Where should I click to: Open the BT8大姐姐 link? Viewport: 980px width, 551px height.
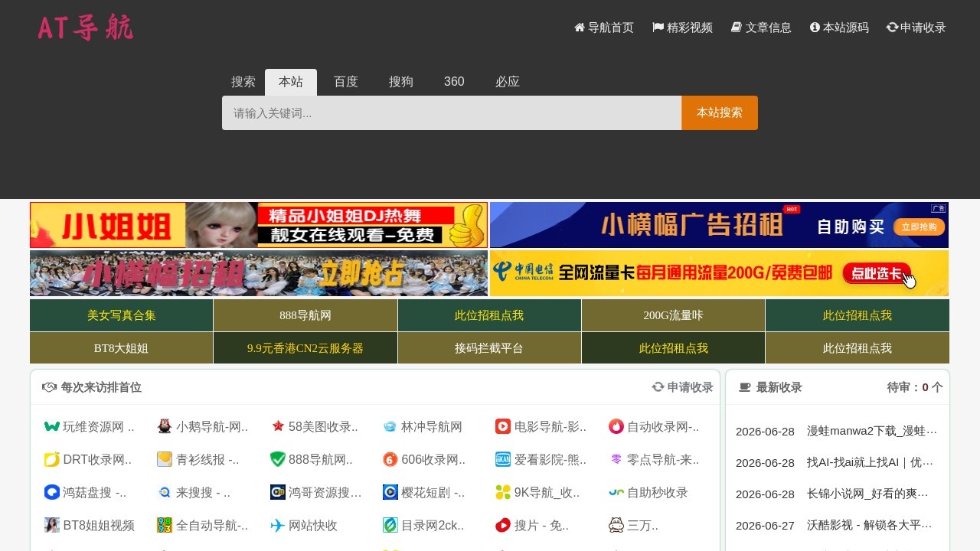point(121,348)
